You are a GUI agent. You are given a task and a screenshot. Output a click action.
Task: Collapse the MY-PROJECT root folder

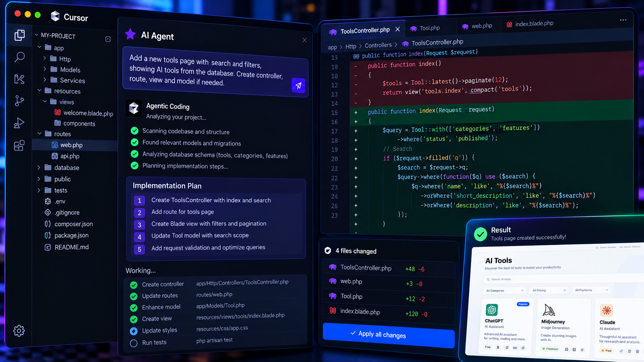[37, 35]
